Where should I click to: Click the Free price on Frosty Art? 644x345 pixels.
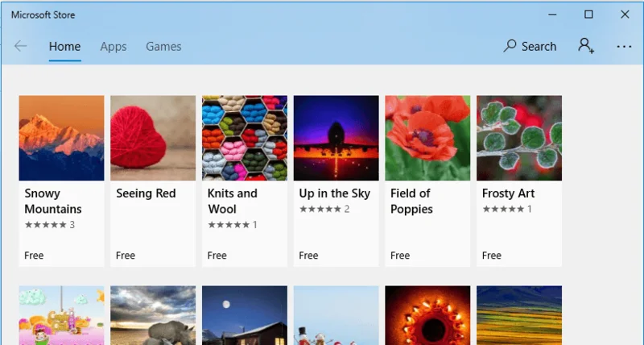pyautogui.click(x=492, y=256)
